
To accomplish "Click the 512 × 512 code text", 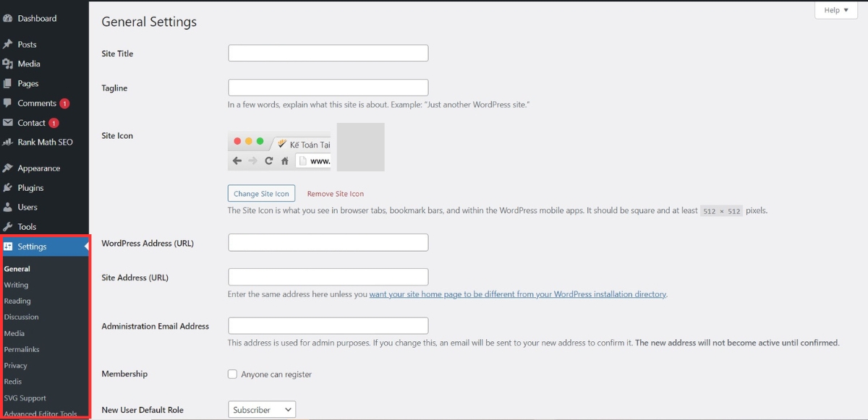I will coord(721,211).
